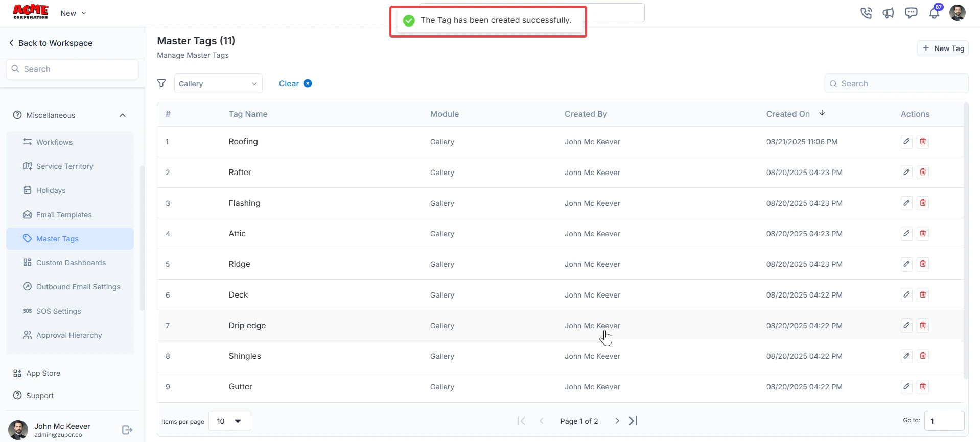Open Outbound Email Settings
Image resolution: width=980 pixels, height=442 pixels.
point(70,287)
